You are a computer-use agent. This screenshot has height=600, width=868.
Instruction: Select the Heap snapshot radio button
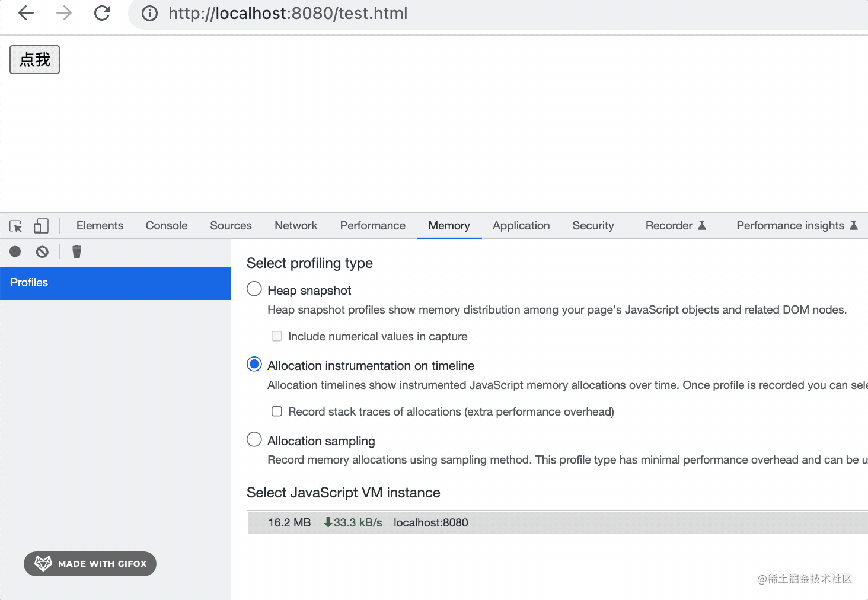[254, 289]
